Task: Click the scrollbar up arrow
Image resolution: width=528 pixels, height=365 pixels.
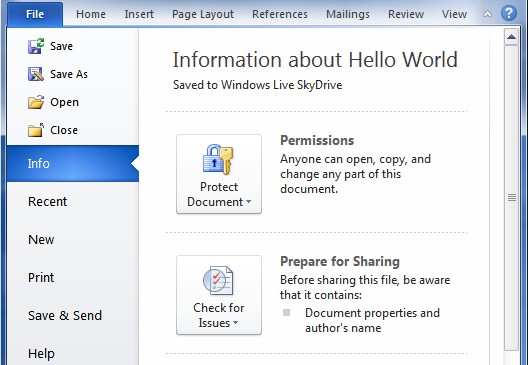Action: (511, 37)
